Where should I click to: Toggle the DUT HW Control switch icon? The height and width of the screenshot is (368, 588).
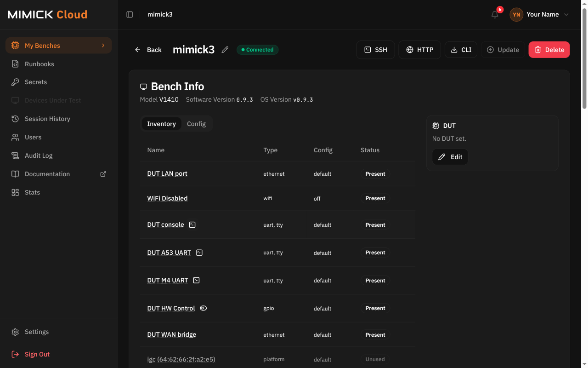(204, 308)
